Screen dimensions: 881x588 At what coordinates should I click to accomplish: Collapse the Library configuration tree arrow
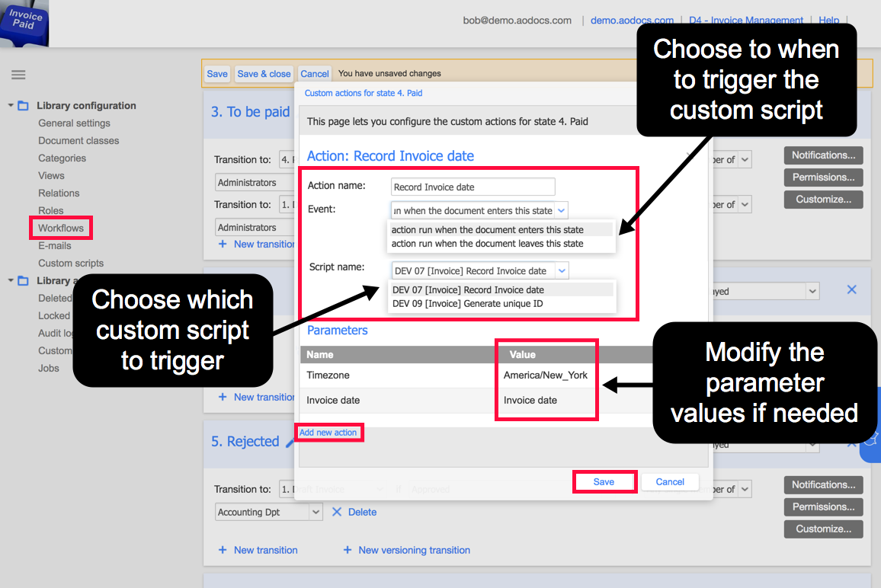coord(11,105)
